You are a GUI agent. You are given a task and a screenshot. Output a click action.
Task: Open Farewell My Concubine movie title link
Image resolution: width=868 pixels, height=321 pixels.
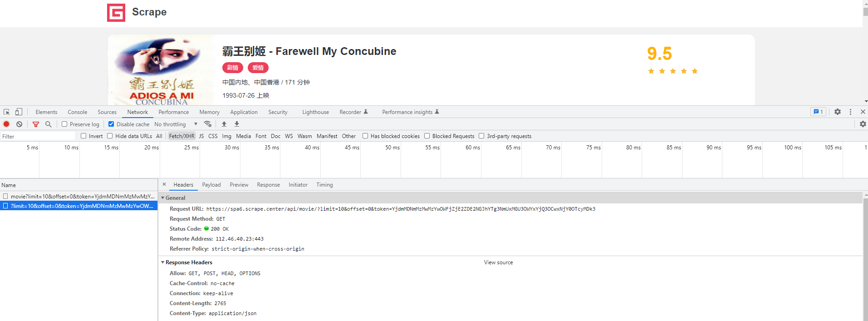pyautogui.click(x=309, y=51)
